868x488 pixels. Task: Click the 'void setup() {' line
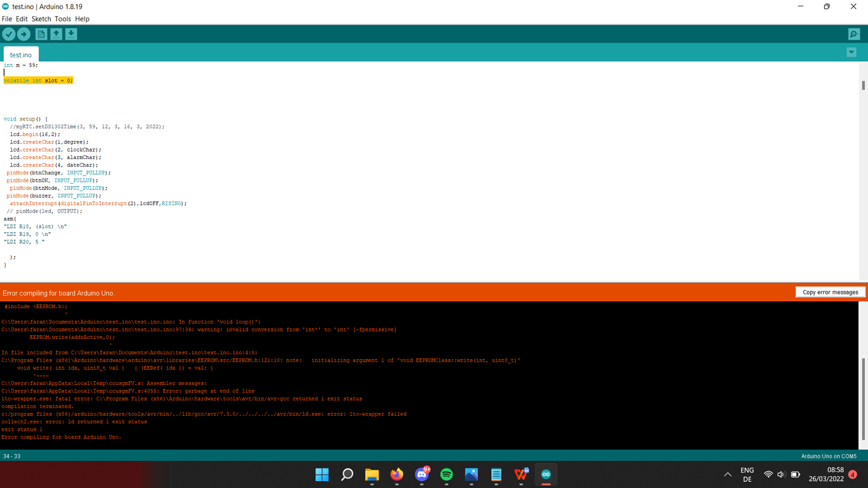pos(26,119)
